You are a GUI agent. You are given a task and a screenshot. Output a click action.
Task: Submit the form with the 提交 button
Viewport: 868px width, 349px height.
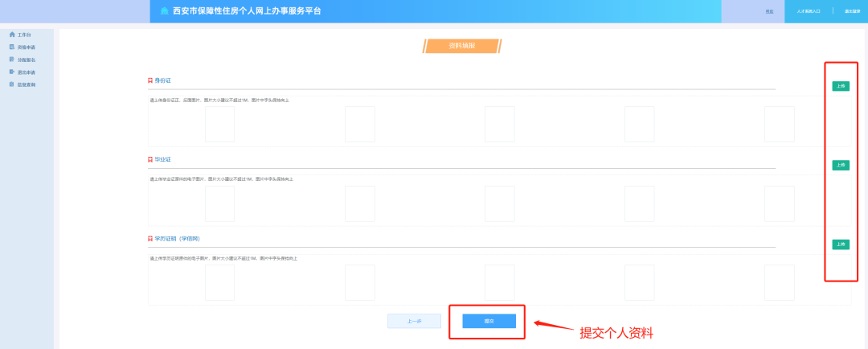(x=489, y=322)
